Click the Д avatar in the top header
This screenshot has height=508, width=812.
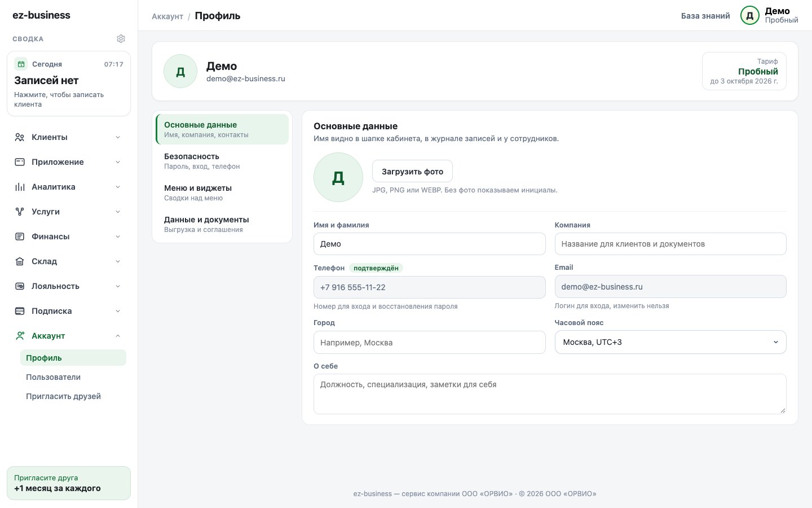point(750,16)
